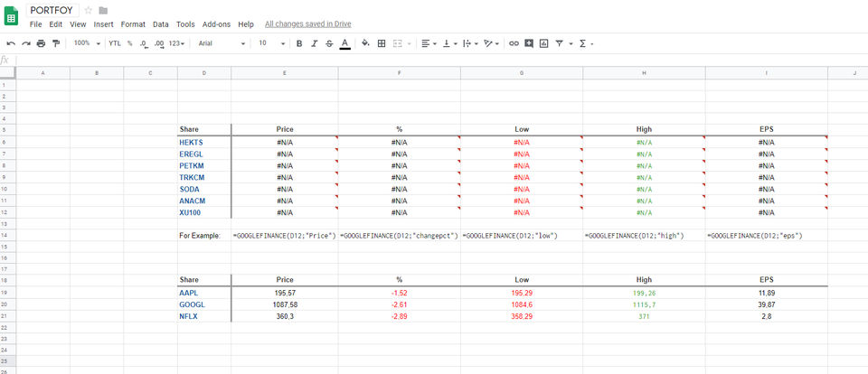The image size is (868, 374).
Task: Open the Arial font dropdown
Action: tap(222, 43)
